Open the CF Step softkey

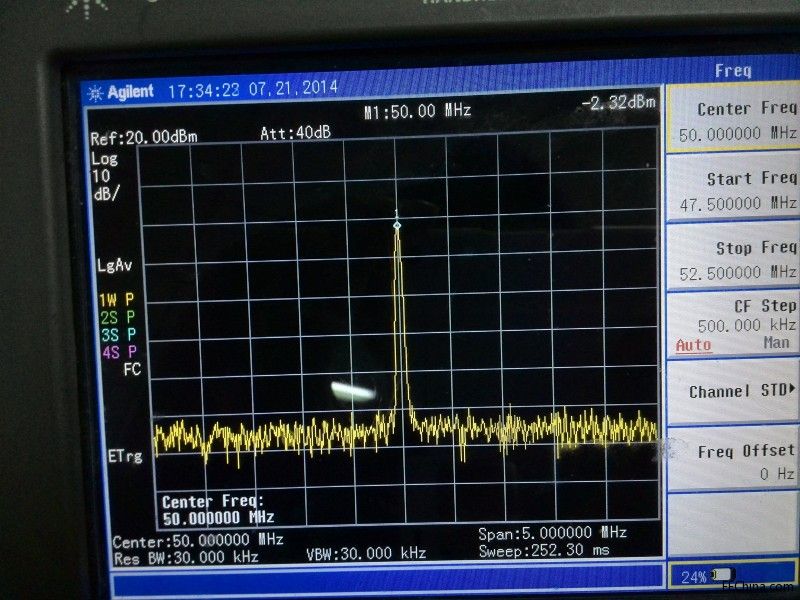733,326
